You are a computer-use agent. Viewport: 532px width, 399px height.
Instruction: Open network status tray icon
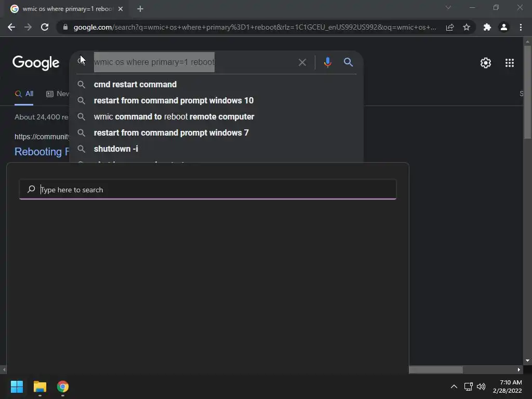click(469, 387)
